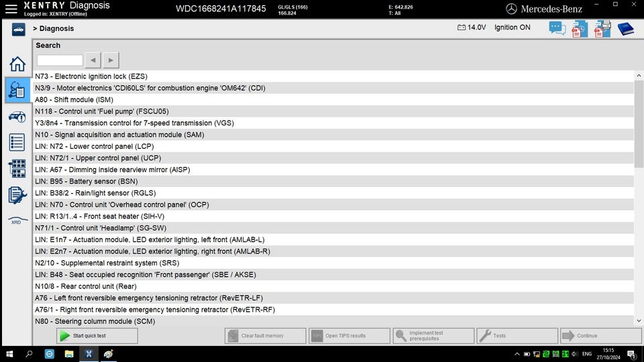
Task: Open the hamburger menu in the title bar
Action: click(11, 9)
